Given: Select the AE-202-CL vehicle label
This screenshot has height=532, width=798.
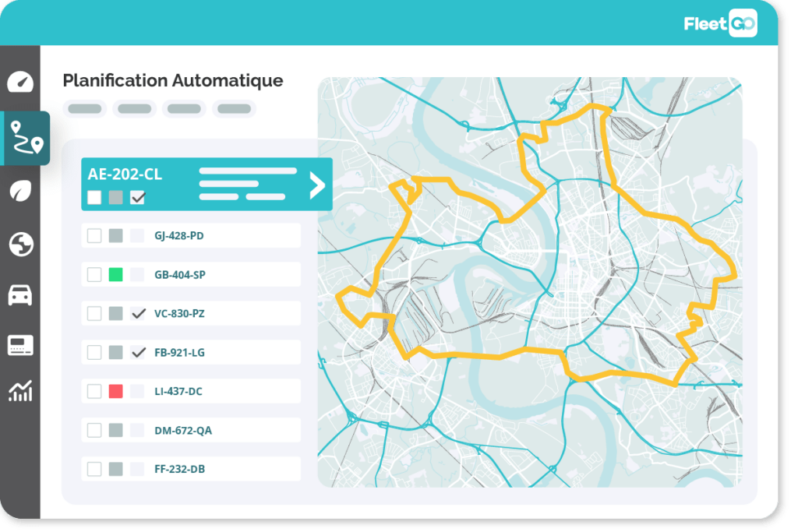Looking at the screenshot, I should click(x=125, y=174).
